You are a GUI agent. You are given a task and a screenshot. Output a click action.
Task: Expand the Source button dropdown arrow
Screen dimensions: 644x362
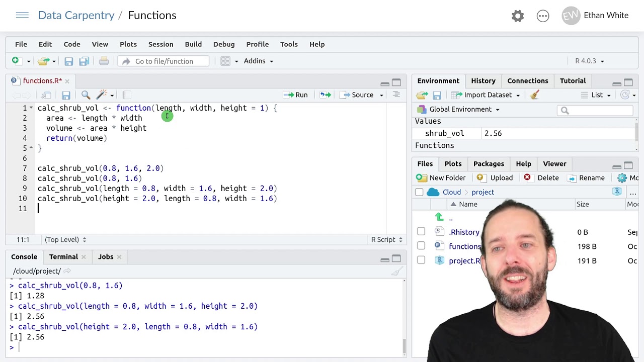(381, 95)
